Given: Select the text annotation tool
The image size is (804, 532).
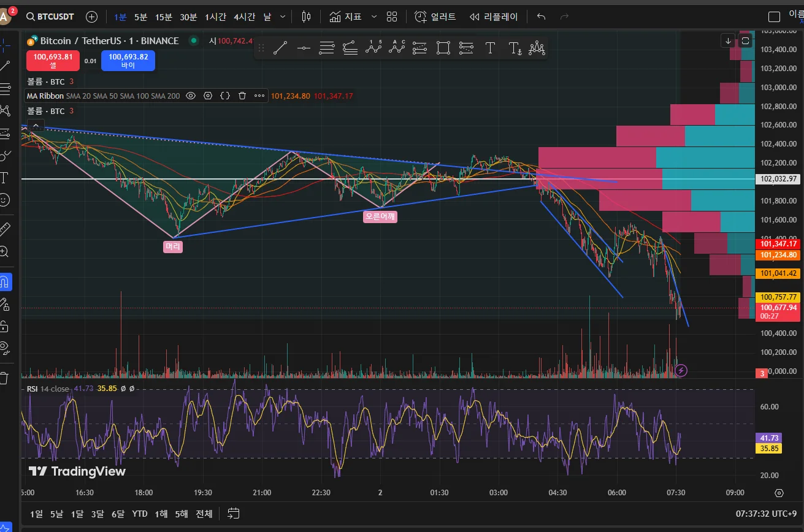Looking at the screenshot, I should point(490,48).
